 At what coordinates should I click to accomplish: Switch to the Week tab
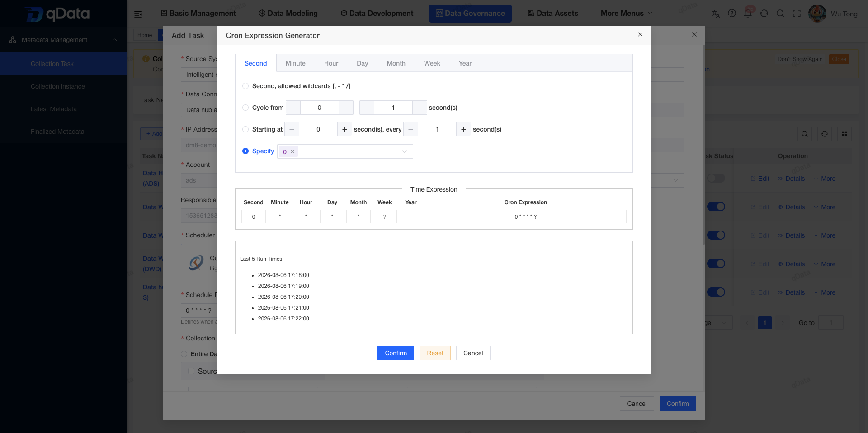(432, 63)
